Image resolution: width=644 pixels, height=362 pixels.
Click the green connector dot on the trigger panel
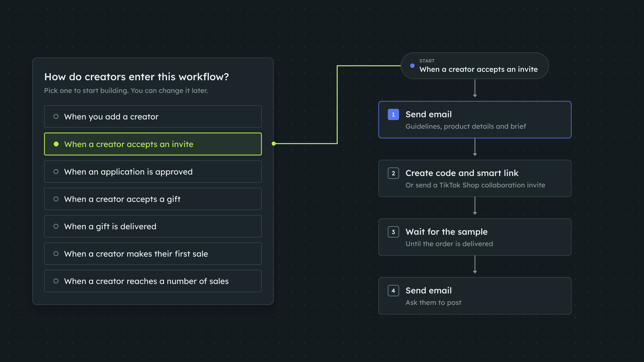(x=274, y=144)
